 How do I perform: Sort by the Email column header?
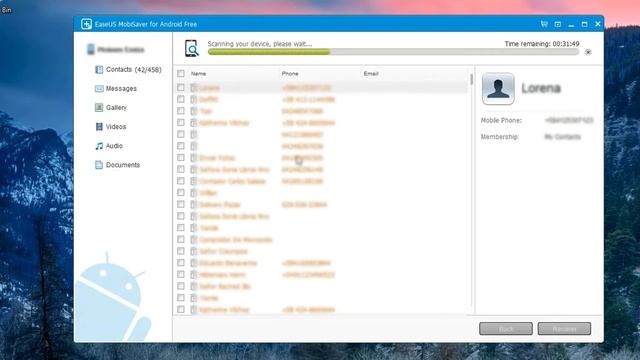click(x=371, y=74)
